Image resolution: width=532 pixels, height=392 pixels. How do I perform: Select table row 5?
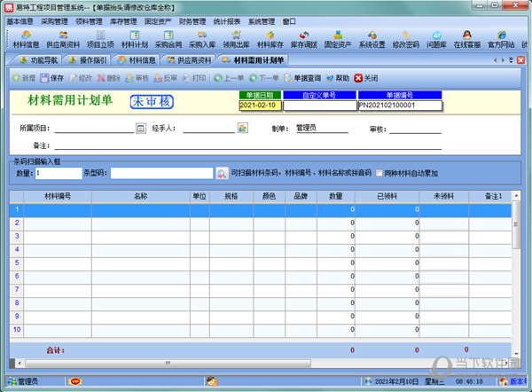click(x=260, y=263)
